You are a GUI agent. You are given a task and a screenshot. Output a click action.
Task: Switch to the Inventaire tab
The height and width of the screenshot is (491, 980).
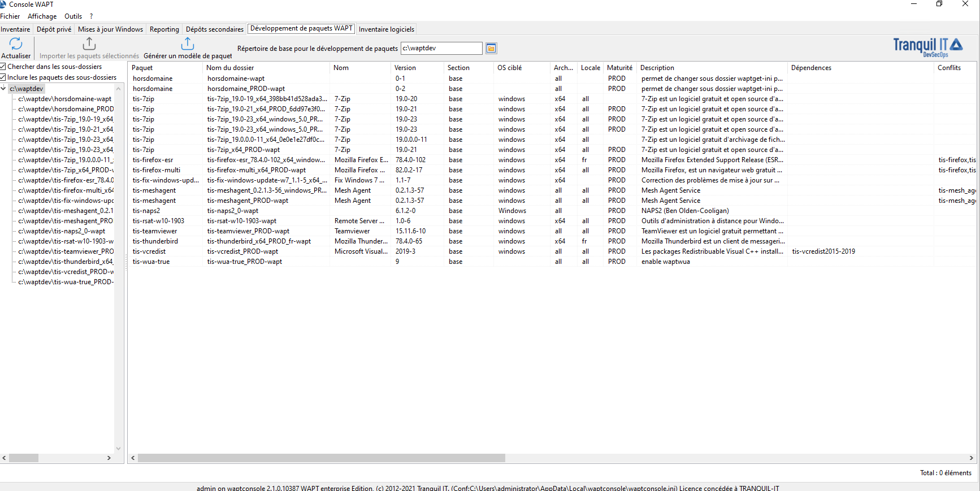[x=15, y=29]
